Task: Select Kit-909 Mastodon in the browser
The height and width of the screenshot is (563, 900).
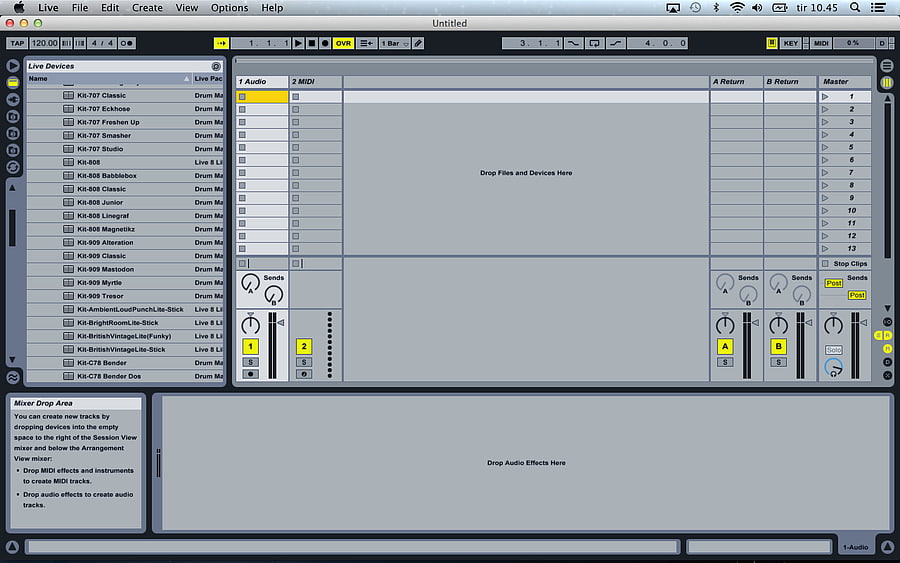Action: coord(106,269)
